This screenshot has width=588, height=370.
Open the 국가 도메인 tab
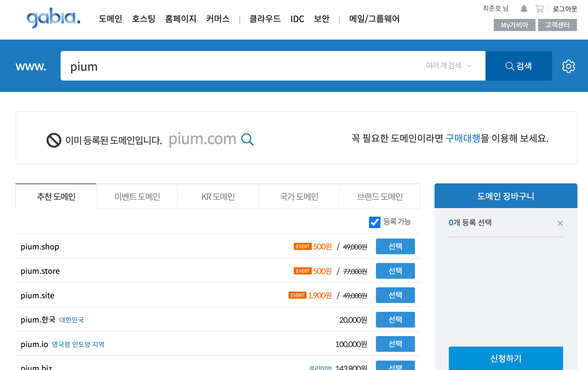point(299,197)
